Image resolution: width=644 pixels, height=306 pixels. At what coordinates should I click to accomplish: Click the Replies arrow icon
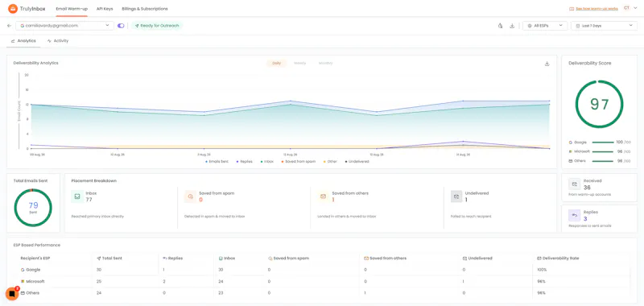[575, 215]
